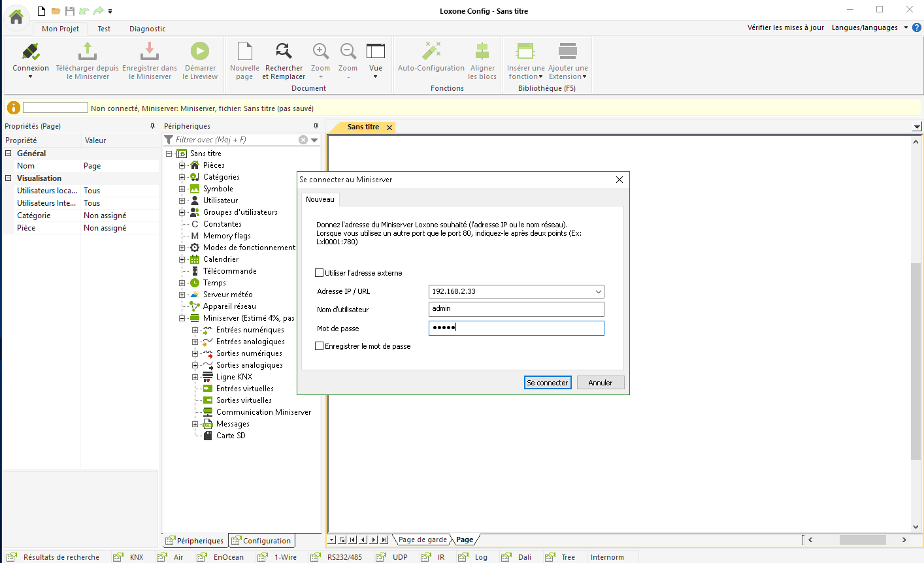Click Télécharger depuis le Miniserver icon
This screenshot has height=563, width=924.
(88, 52)
